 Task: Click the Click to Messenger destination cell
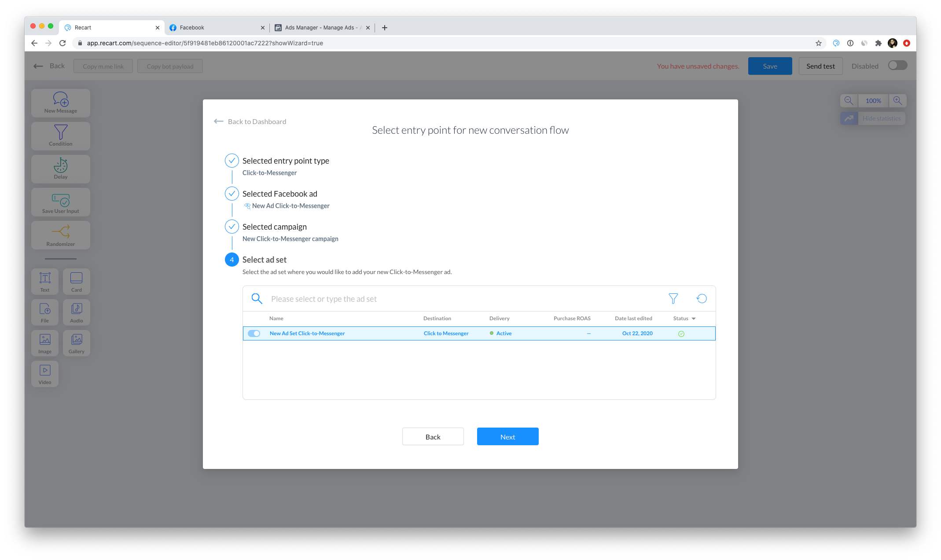coord(446,333)
